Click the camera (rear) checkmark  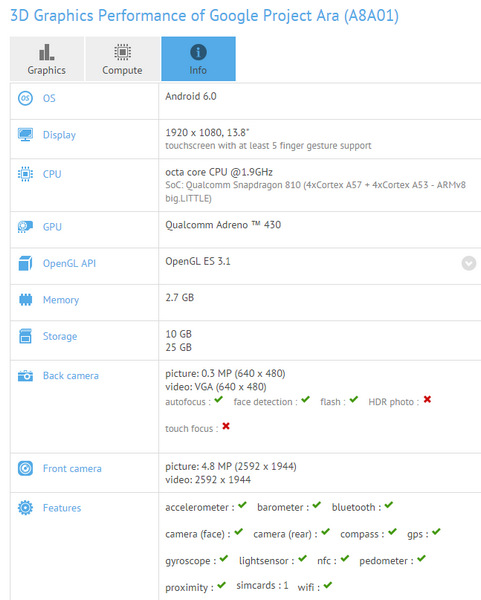point(326,532)
